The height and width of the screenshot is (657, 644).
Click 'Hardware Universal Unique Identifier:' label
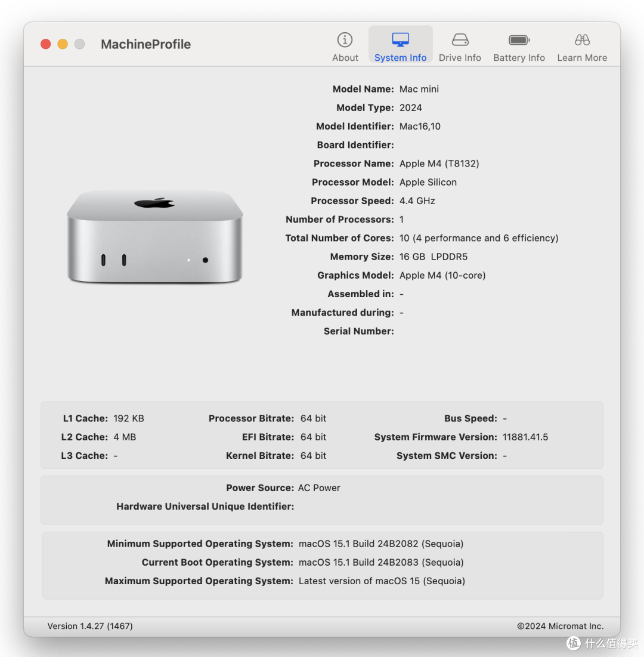pyautogui.click(x=205, y=506)
